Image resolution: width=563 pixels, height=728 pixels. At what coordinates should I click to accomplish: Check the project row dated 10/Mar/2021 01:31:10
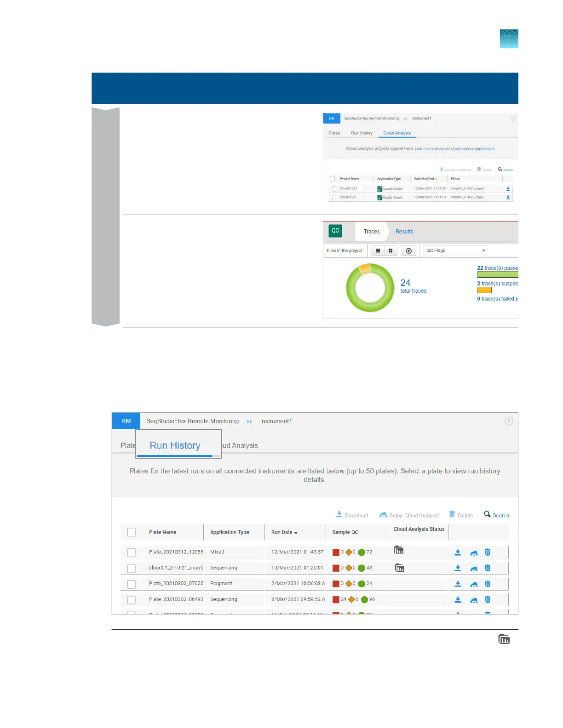tap(334, 197)
